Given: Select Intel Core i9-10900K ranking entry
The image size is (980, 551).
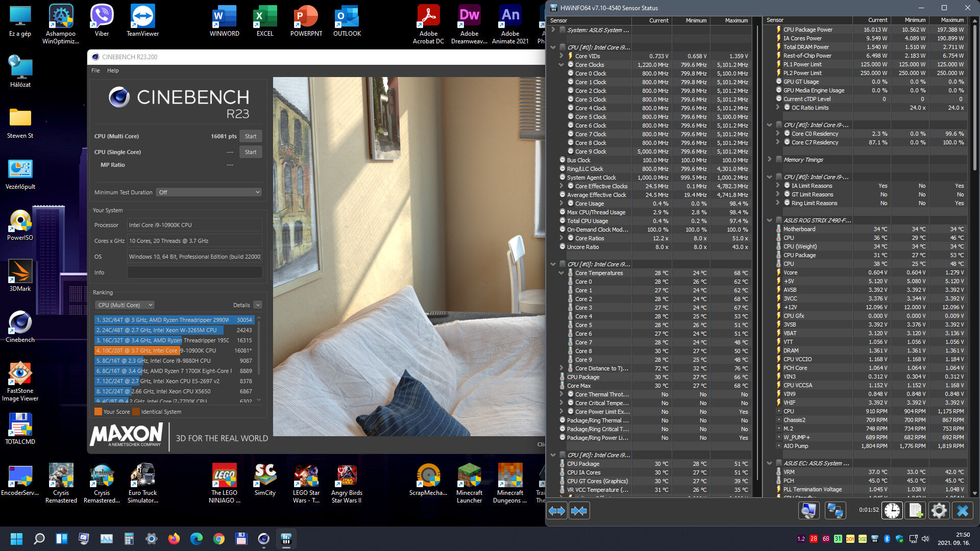Looking at the screenshot, I should pos(174,350).
